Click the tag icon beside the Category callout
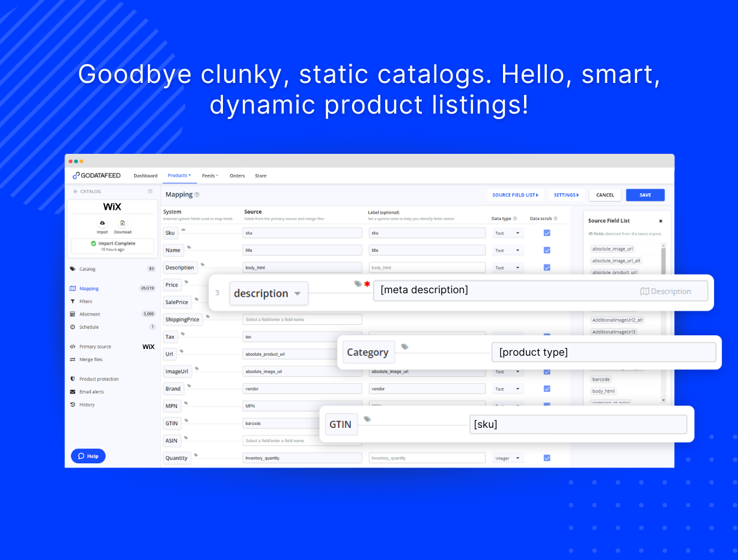Image resolution: width=738 pixels, height=560 pixels. (x=405, y=347)
